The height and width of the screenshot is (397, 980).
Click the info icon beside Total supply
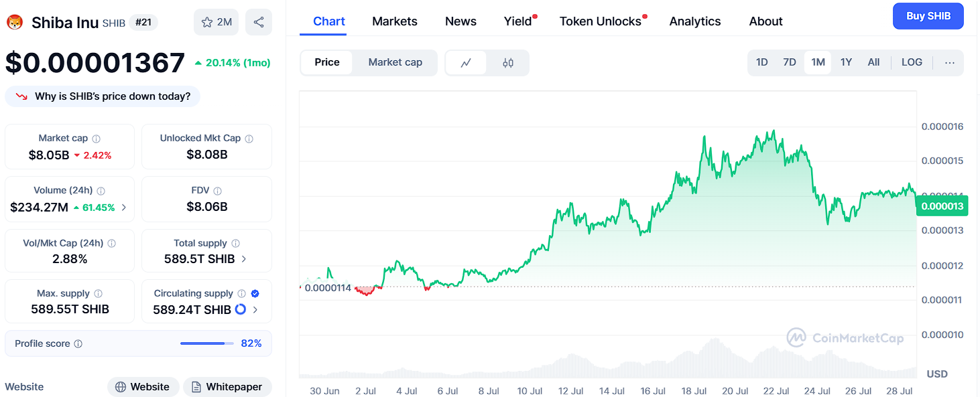coord(235,244)
